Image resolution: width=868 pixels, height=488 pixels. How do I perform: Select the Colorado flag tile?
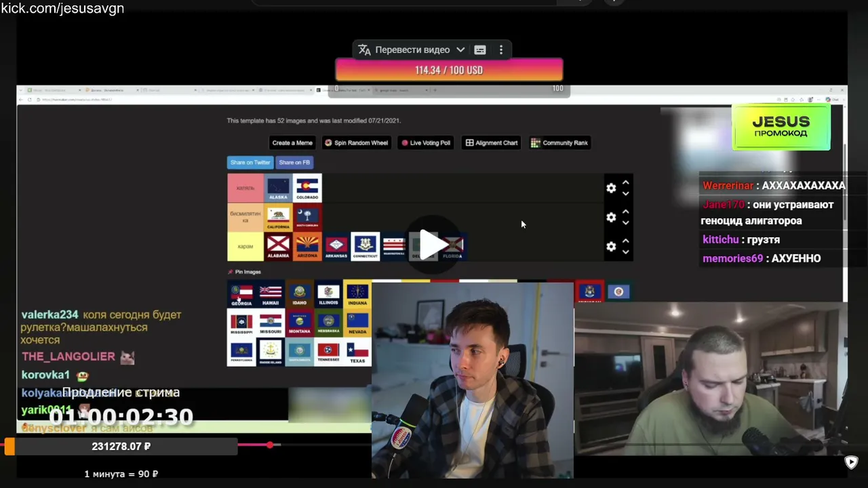(307, 188)
